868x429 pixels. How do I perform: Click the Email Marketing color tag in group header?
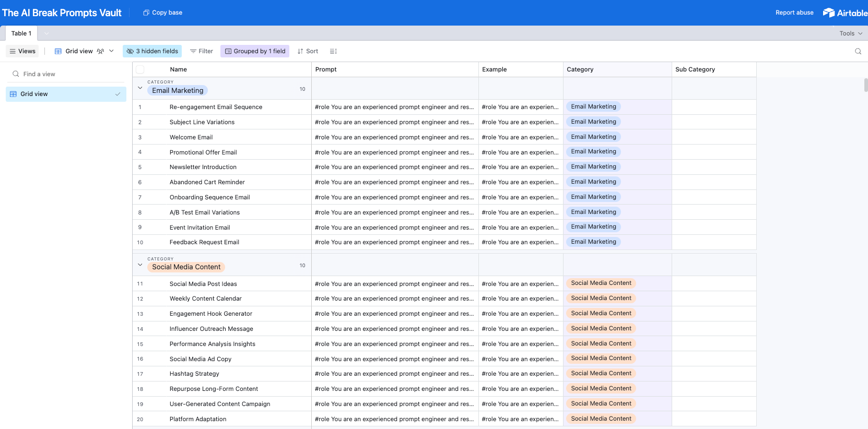178,91
